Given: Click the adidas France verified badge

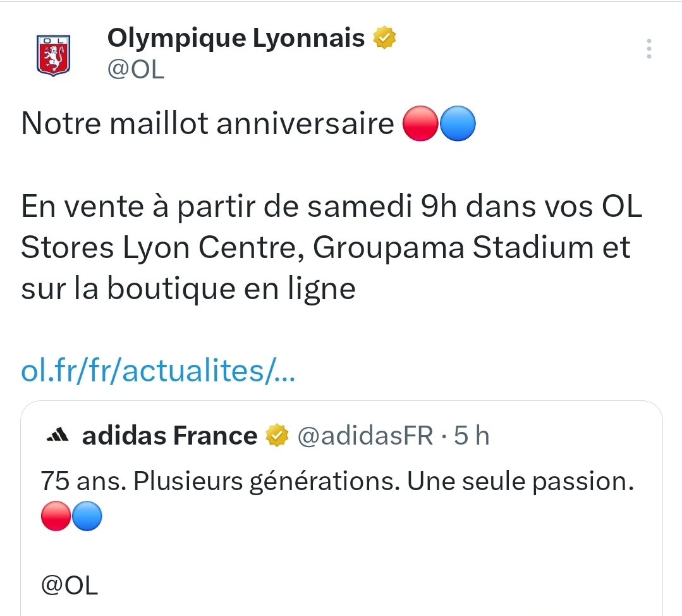Looking at the screenshot, I should coord(277,435).
